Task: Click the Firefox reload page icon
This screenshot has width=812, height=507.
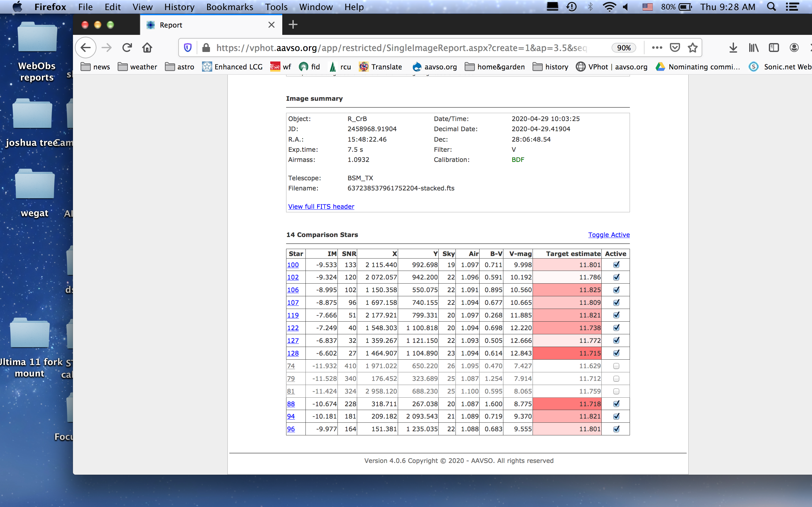Action: click(x=127, y=48)
